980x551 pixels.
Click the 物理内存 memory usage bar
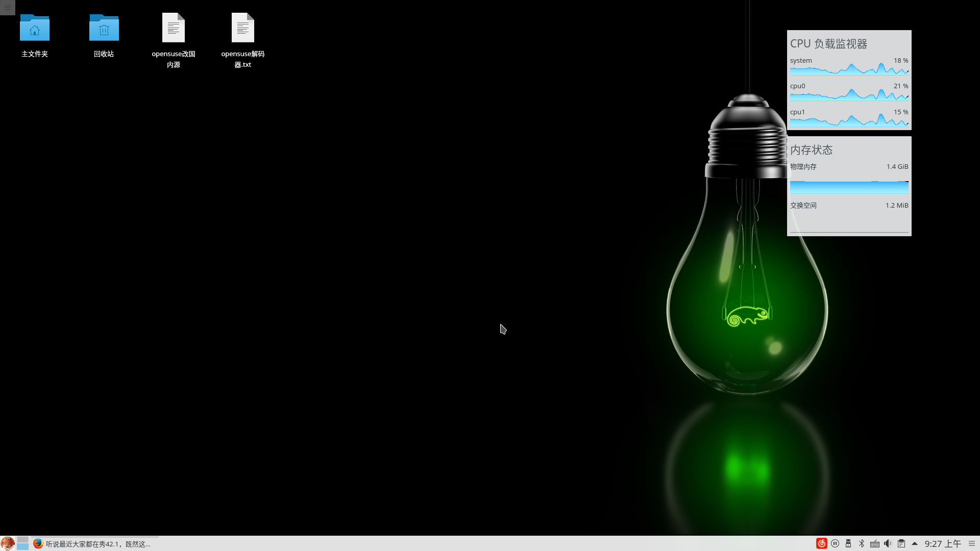[x=849, y=187]
